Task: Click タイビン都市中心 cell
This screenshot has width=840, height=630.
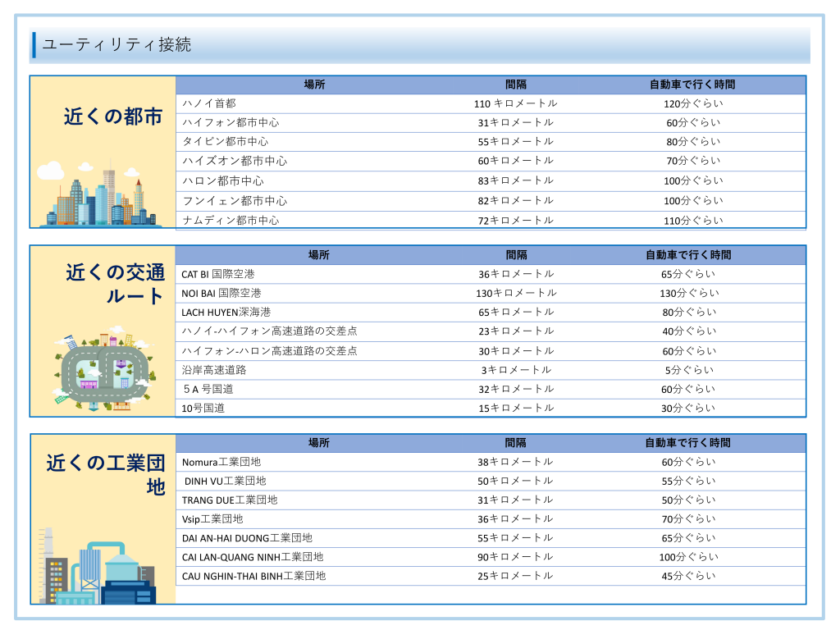Action: pos(225,141)
